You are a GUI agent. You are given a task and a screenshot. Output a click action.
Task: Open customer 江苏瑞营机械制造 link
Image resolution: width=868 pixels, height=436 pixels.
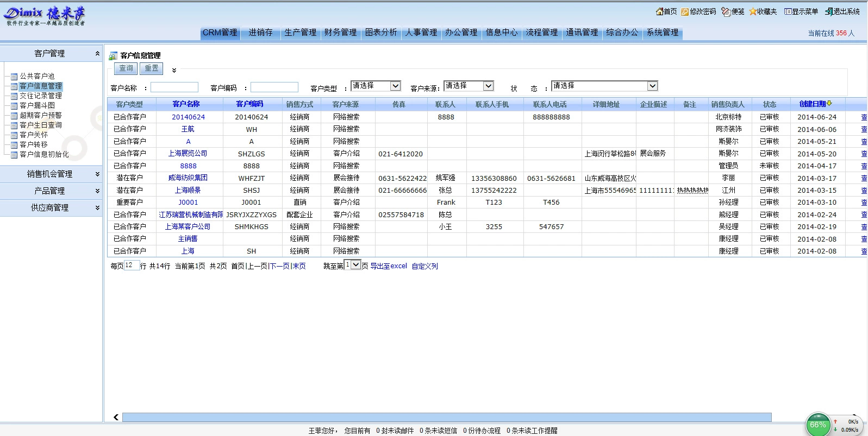click(191, 214)
